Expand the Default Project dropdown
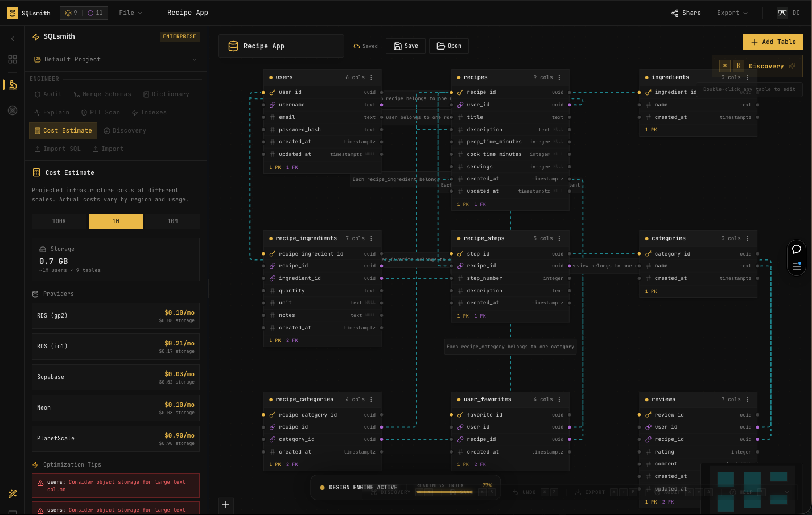 [x=116, y=59]
